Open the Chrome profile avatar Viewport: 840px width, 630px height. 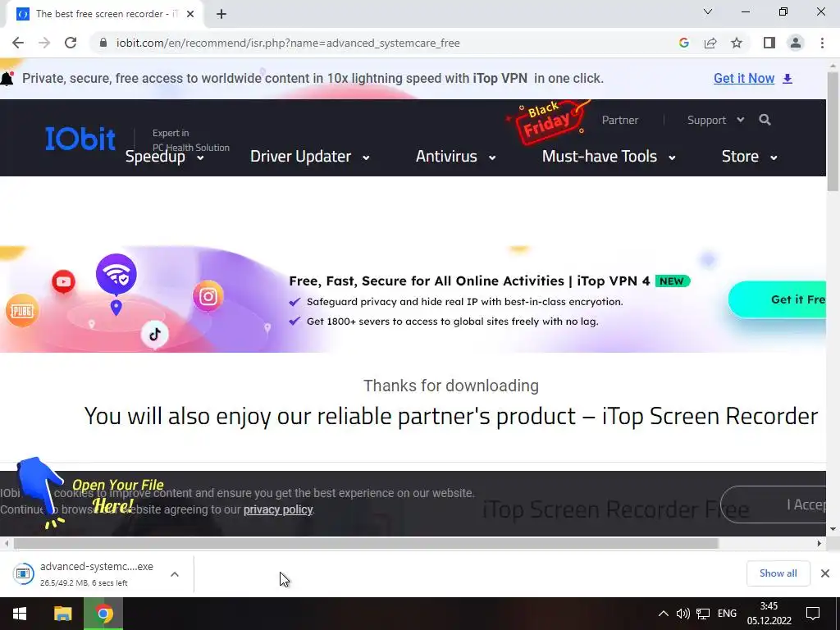pos(796,43)
